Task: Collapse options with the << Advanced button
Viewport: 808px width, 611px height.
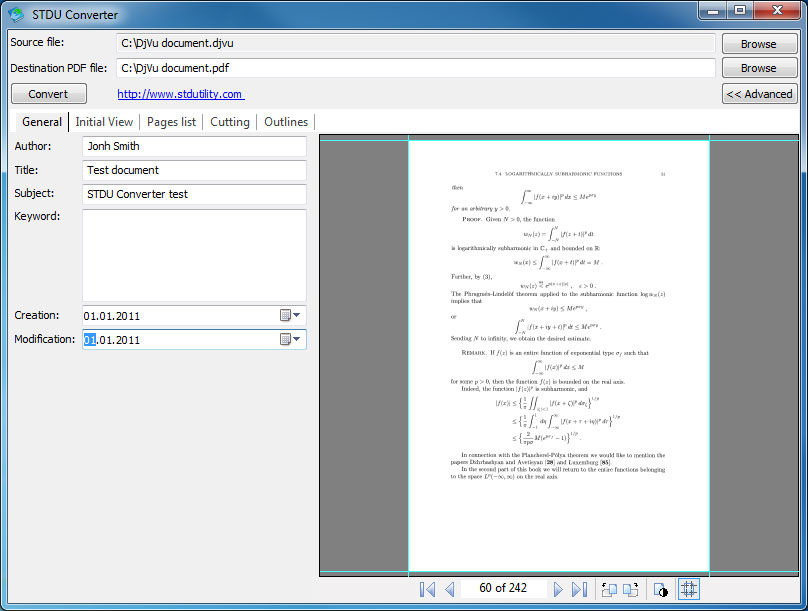Action: click(x=759, y=94)
